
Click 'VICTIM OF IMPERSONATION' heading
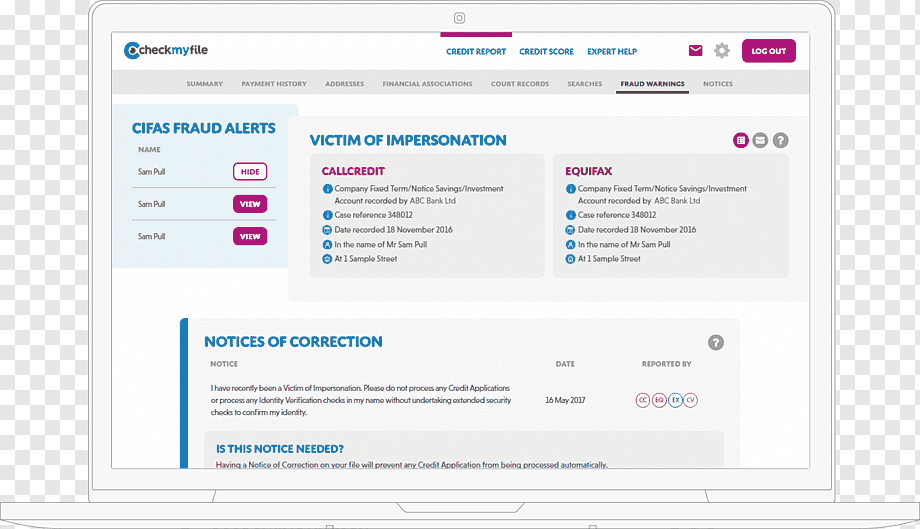[408, 141]
